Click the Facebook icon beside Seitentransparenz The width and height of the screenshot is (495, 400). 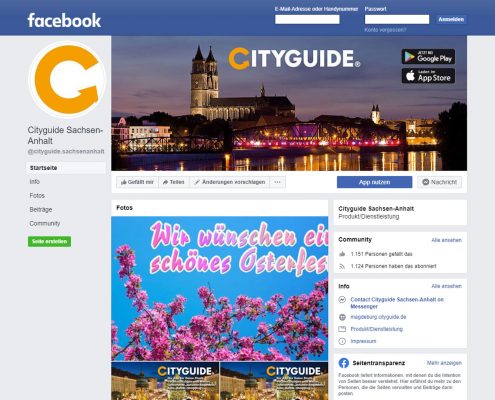[344, 363]
